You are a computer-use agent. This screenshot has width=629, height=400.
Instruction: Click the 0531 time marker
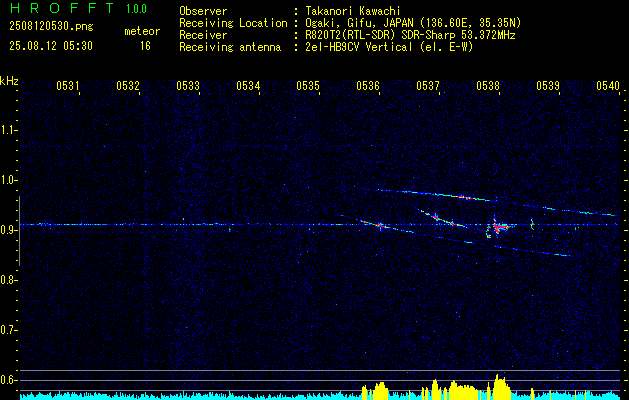67,85
